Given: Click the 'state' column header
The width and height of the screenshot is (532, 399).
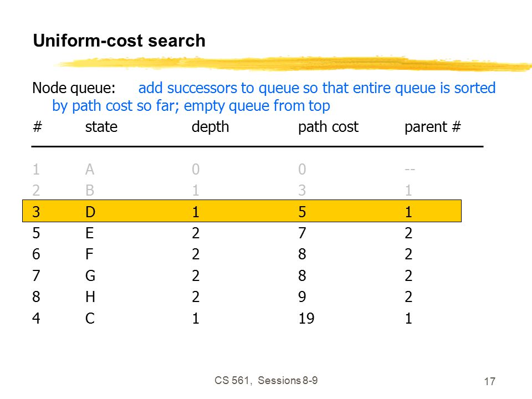Looking at the screenshot, I should point(101,127).
